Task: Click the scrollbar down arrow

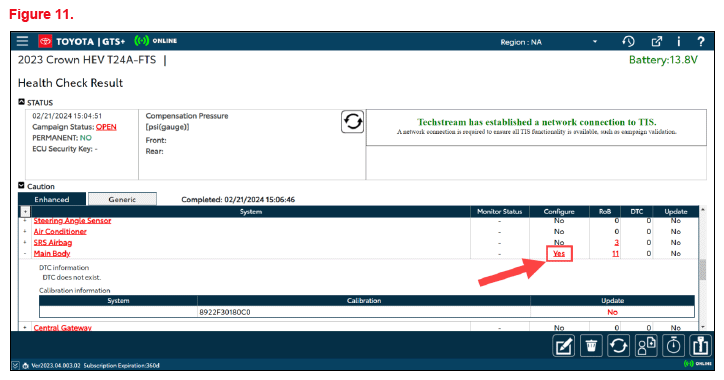Action: point(703,327)
